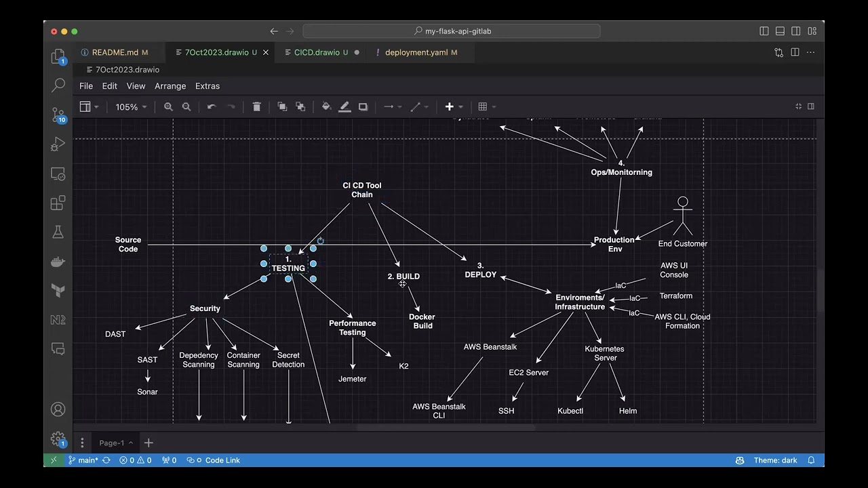The height and width of the screenshot is (488, 868).
Task: Go back with the navigation arrow
Action: click(274, 31)
